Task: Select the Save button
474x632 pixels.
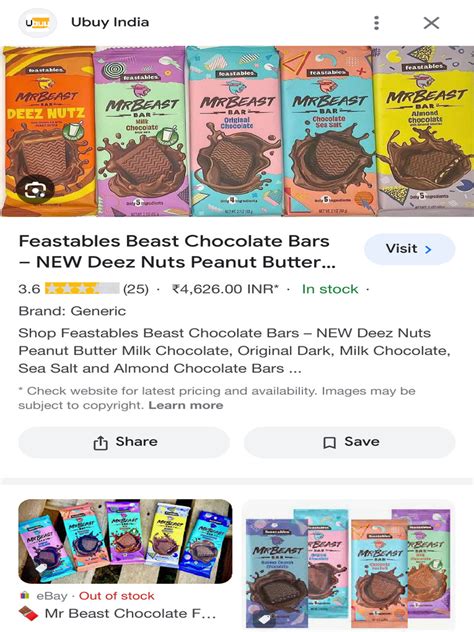Action: (x=349, y=442)
